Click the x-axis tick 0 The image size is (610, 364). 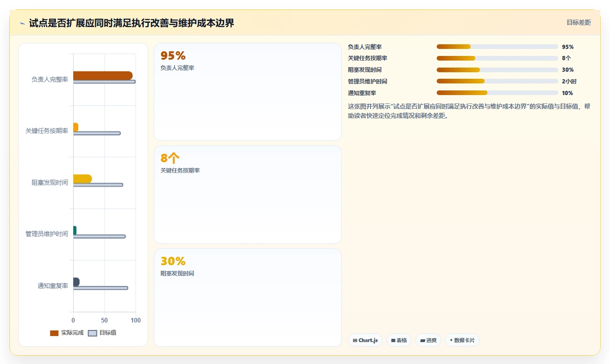point(73,320)
